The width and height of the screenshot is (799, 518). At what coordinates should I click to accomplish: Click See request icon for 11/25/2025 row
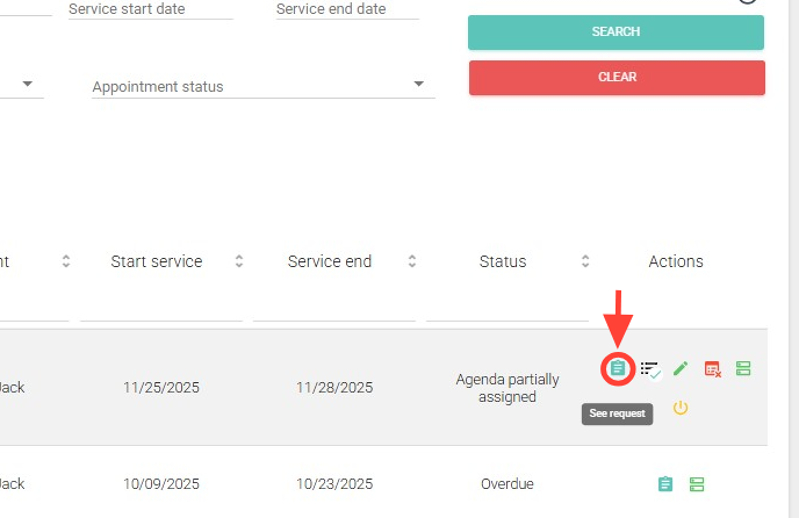point(618,369)
